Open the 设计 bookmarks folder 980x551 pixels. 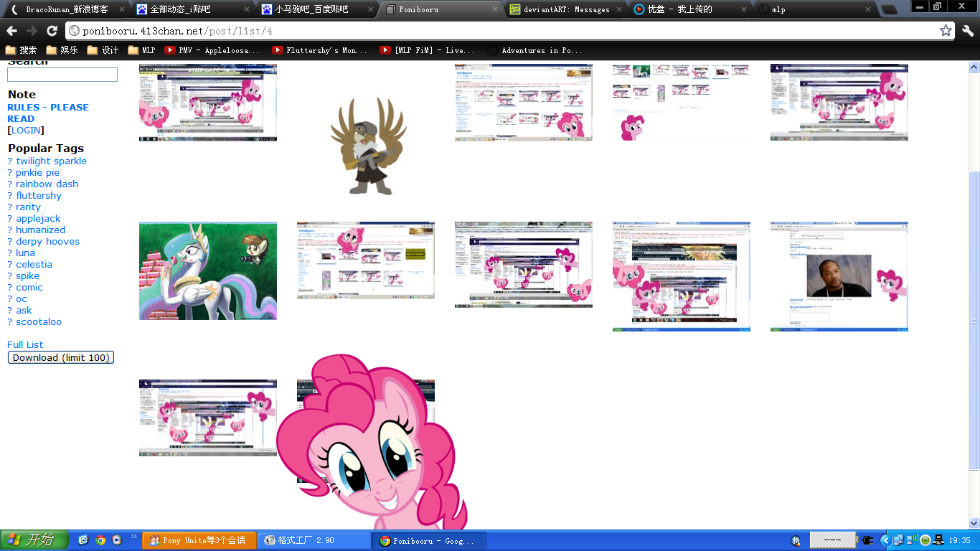point(103,50)
